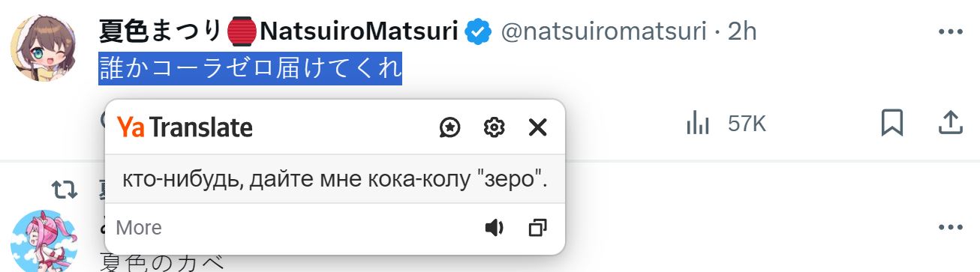The width and height of the screenshot is (980, 272).
Task: Open the pink-haired user avatar
Action: 42,241
